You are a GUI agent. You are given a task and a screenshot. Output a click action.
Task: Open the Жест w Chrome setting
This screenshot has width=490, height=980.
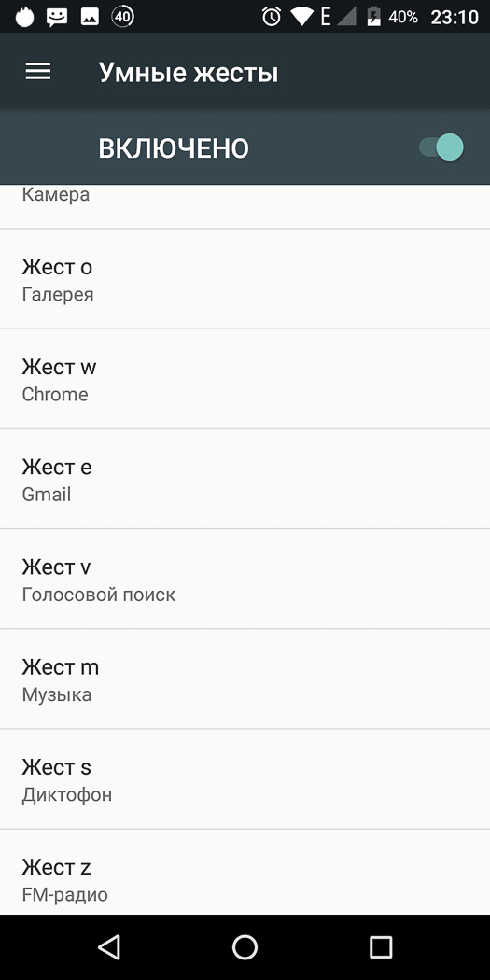(x=245, y=379)
